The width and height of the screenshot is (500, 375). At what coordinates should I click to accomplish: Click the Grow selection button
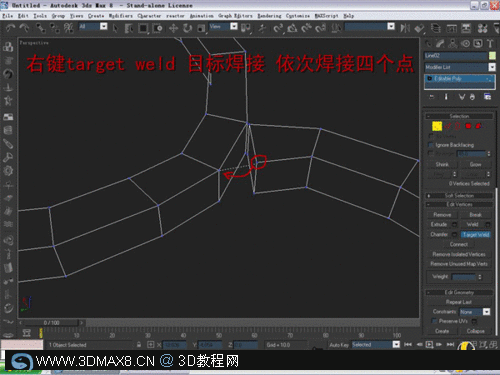(x=475, y=164)
